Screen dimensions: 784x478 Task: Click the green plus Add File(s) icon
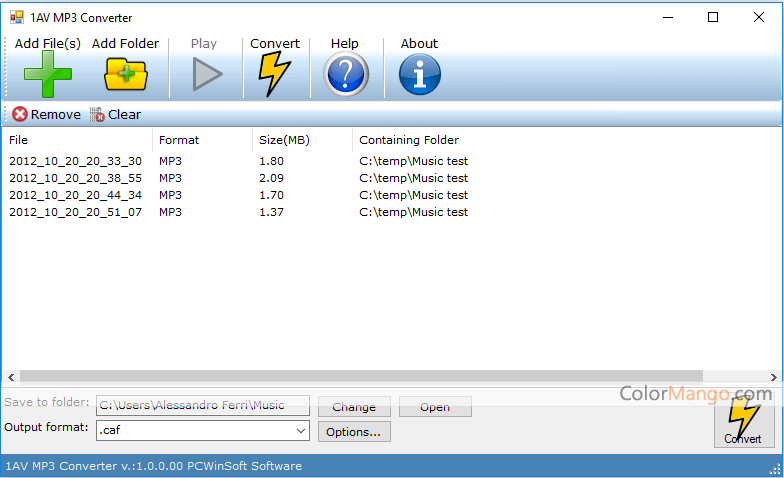48,74
